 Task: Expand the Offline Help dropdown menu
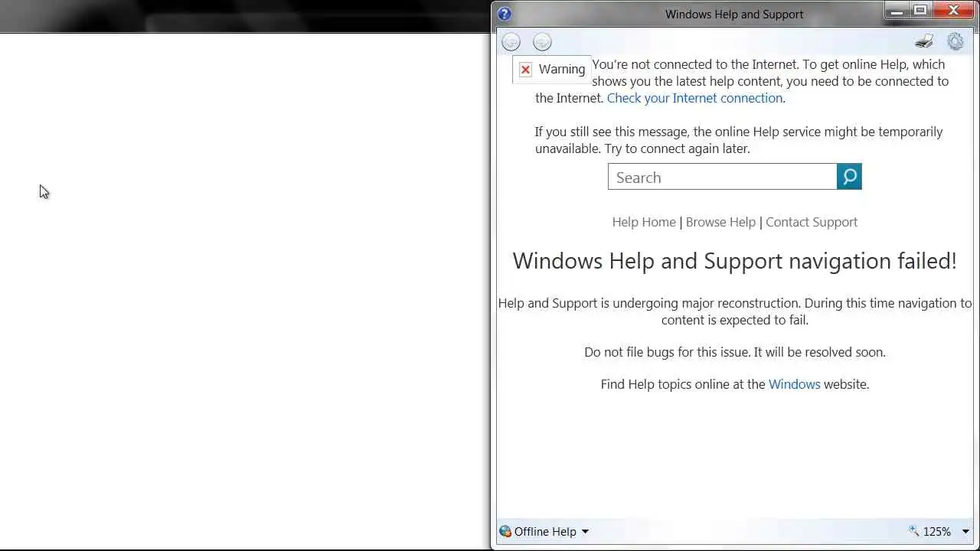(585, 532)
